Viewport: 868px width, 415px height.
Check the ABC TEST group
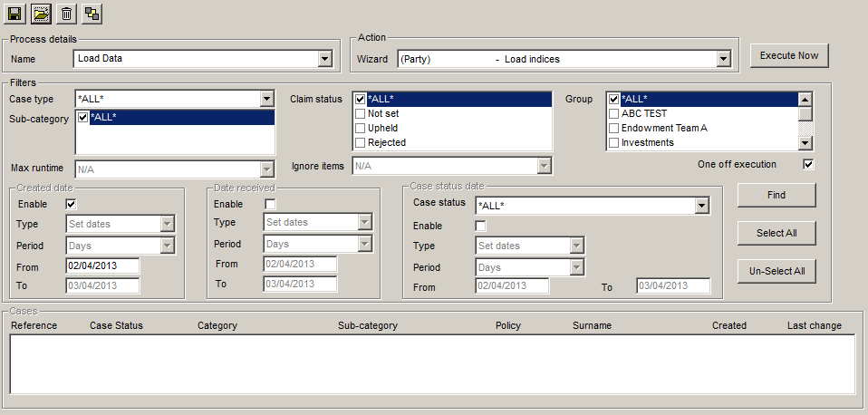(x=614, y=113)
